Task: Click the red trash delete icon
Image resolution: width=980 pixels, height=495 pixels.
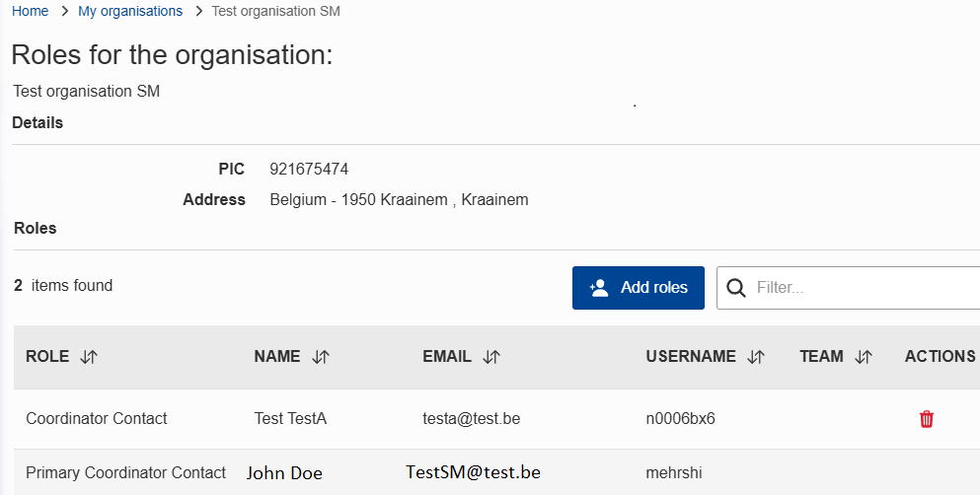Action: click(926, 419)
